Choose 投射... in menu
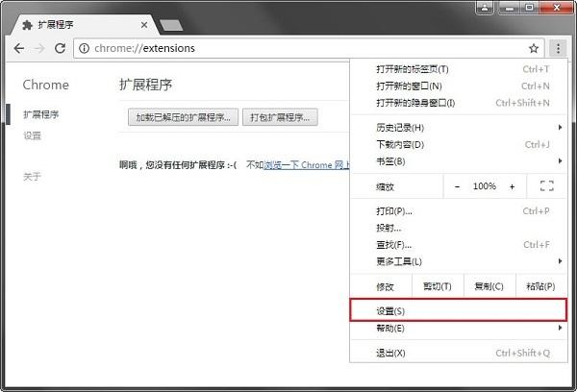The height and width of the screenshot is (392, 577). pos(458,228)
